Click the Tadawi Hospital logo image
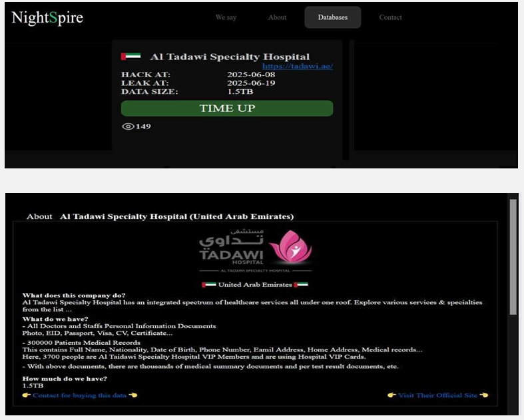Image resolution: width=524 pixels, height=420 pixels. click(x=255, y=250)
